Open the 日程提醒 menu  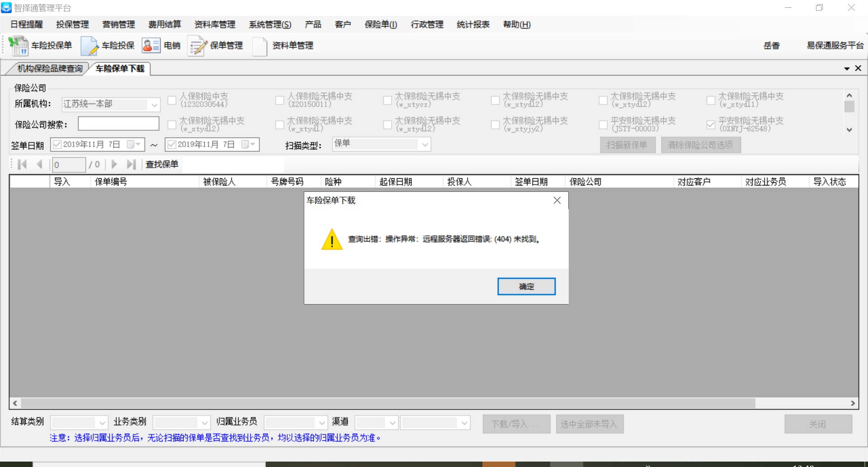click(27, 24)
